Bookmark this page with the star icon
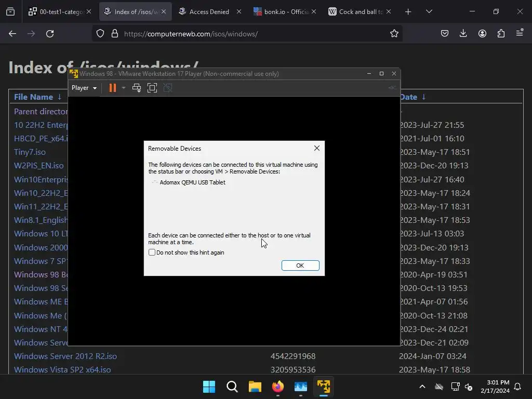This screenshot has height=399, width=532. [394, 34]
